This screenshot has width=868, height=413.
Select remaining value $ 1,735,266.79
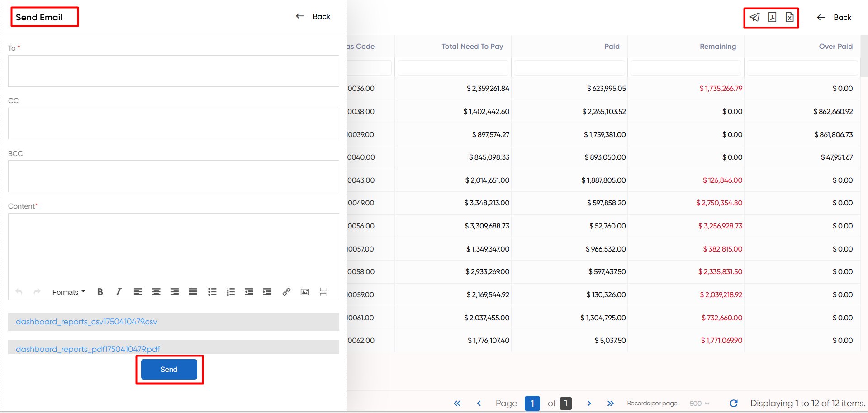click(721, 89)
